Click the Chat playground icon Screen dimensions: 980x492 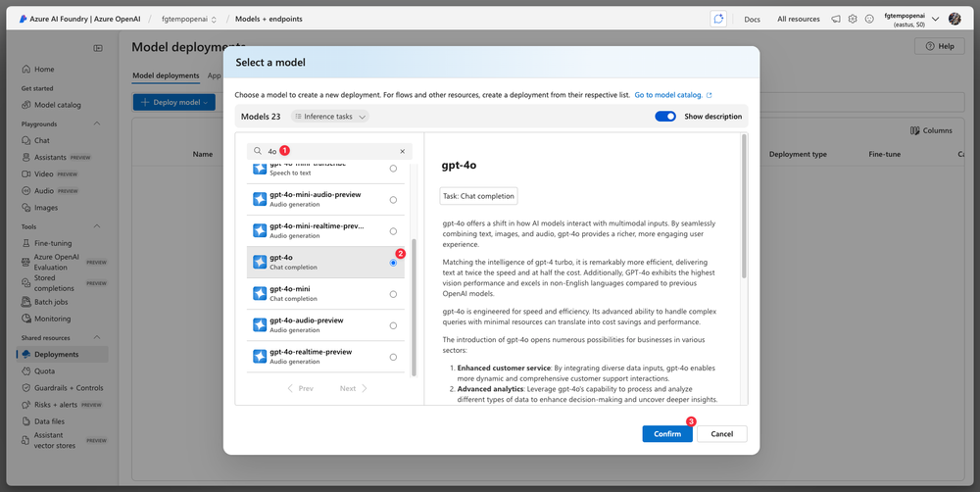pyautogui.click(x=26, y=141)
